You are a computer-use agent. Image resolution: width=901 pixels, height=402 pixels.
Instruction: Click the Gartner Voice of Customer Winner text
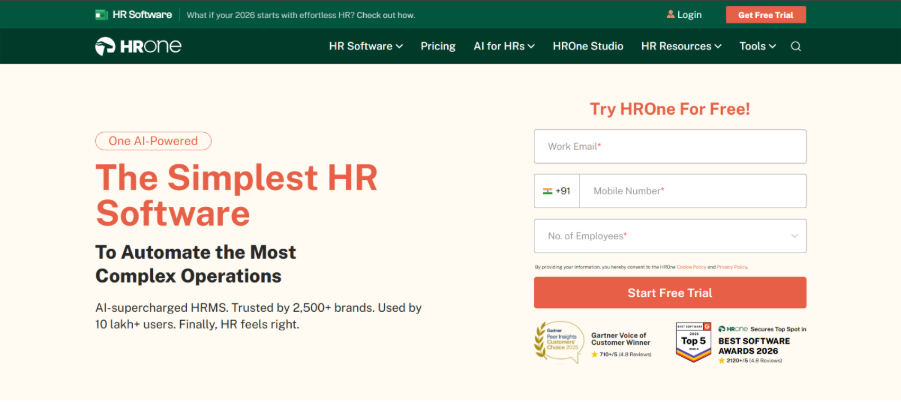(x=621, y=339)
